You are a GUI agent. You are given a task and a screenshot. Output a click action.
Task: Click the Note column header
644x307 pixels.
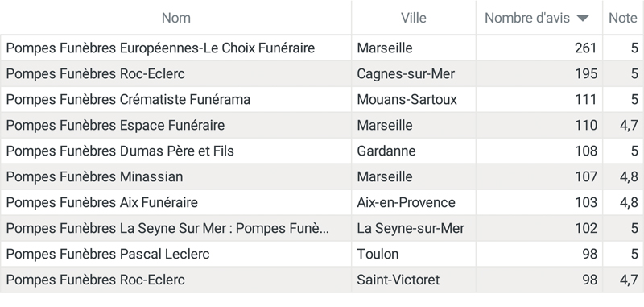click(622, 18)
